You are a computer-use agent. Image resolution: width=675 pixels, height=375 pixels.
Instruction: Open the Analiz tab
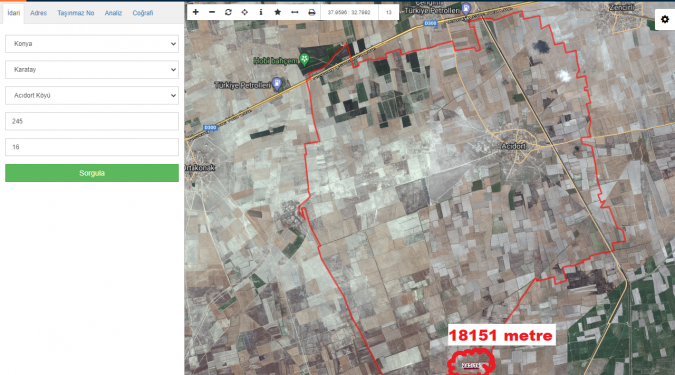pos(113,13)
